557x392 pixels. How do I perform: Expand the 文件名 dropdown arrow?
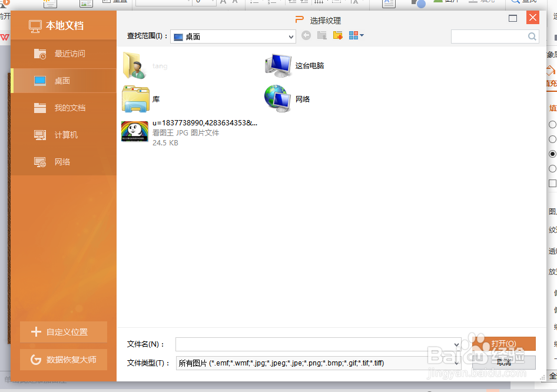click(x=456, y=344)
